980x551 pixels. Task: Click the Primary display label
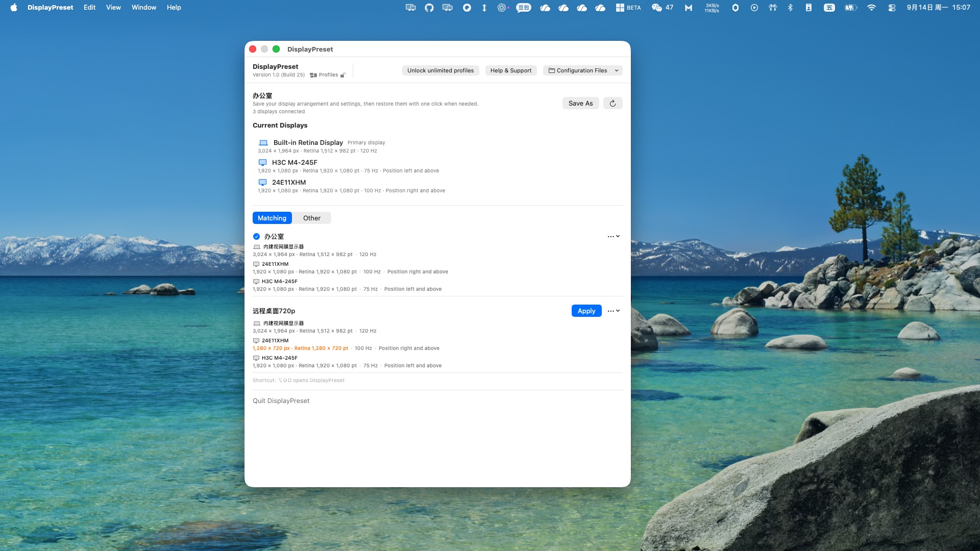click(366, 143)
